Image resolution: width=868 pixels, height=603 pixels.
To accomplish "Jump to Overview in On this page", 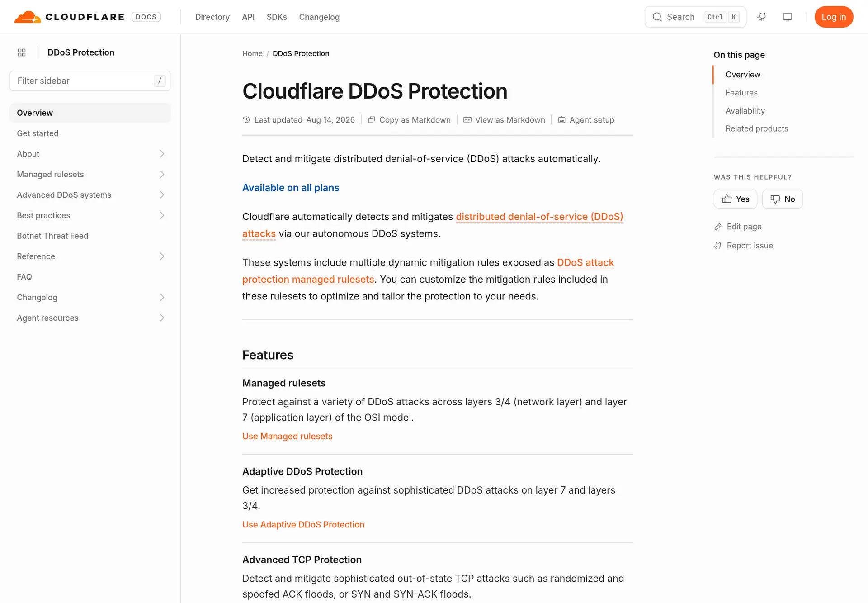I will tap(743, 75).
